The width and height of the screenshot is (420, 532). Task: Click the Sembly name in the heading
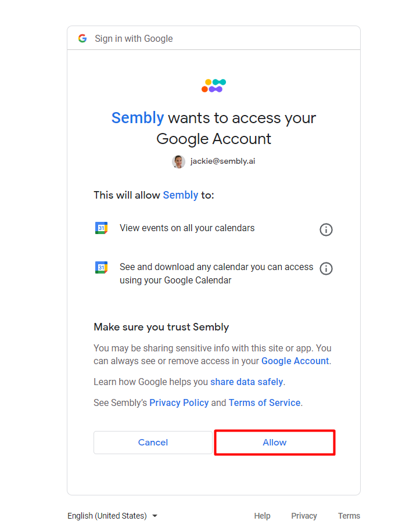138,118
